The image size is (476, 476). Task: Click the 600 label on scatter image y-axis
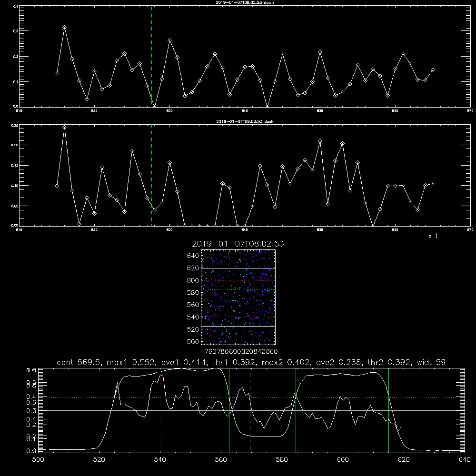point(193,280)
